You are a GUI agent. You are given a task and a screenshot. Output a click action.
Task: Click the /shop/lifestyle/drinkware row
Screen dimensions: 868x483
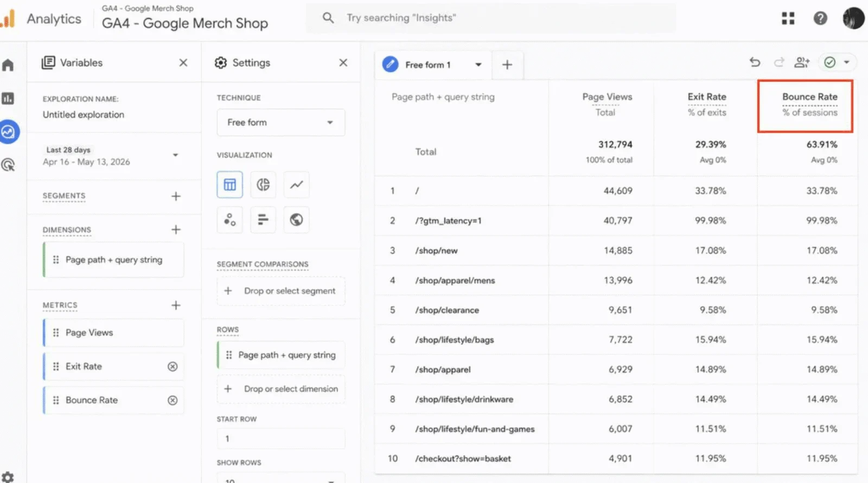[x=616, y=400]
